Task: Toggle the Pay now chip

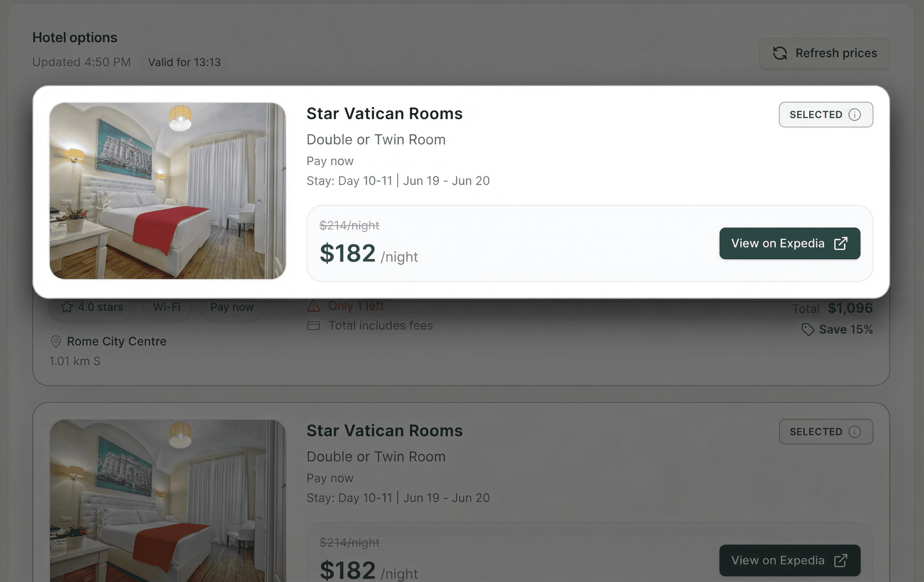Action: (x=232, y=307)
